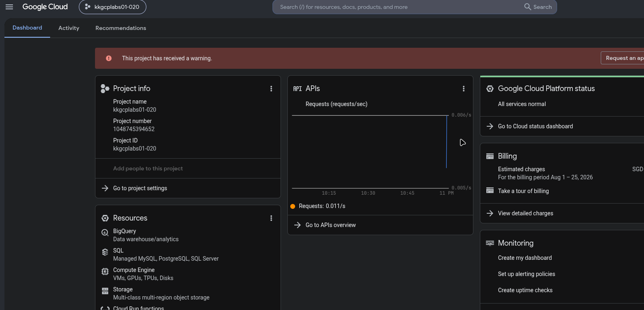Open the Cloud Run functions link
Image resolution: width=644 pixels, height=310 pixels.
tap(139, 308)
